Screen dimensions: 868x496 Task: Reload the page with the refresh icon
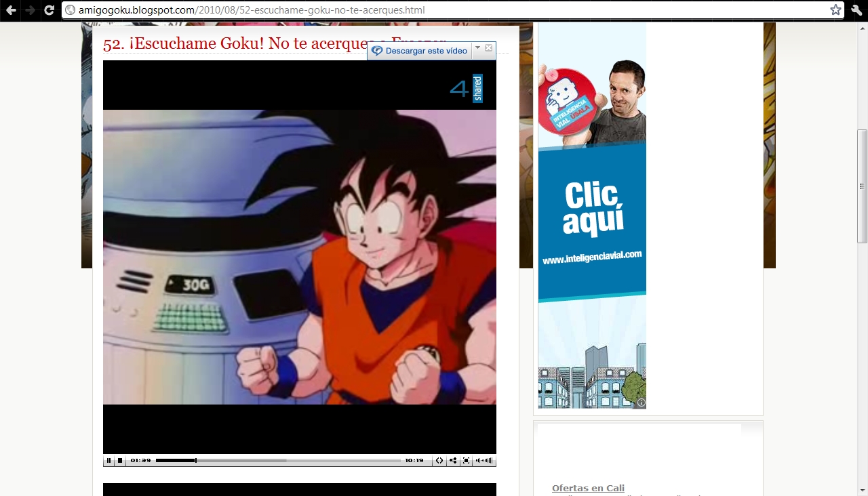tap(49, 10)
